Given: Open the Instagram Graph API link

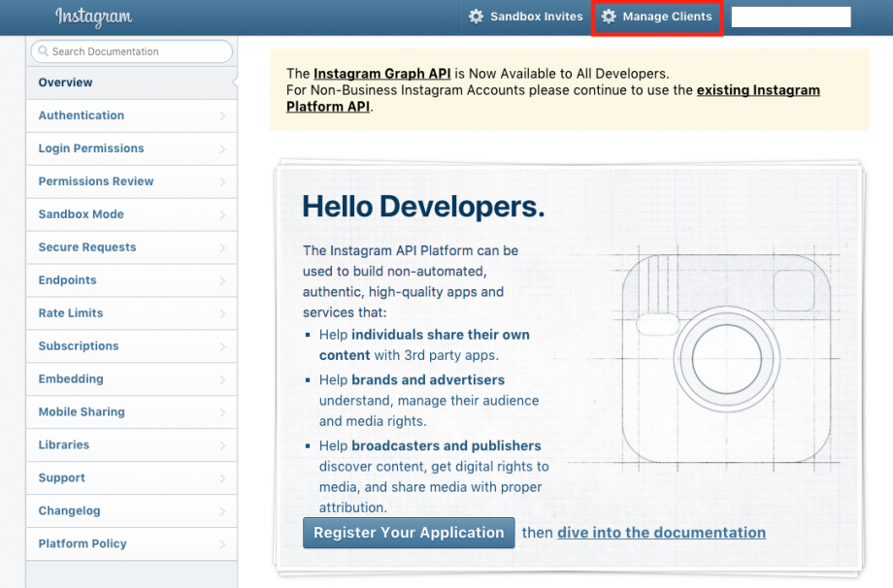Looking at the screenshot, I should [382, 74].
